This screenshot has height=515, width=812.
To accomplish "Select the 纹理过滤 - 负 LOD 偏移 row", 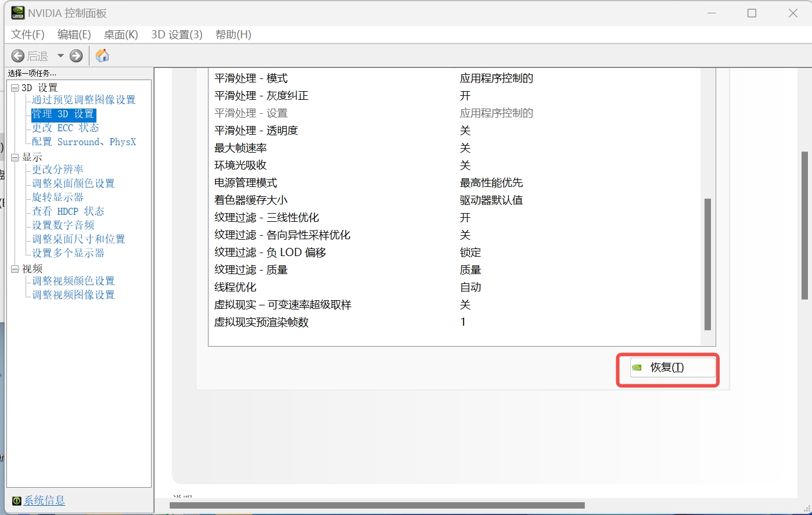I will coord(455,253).
